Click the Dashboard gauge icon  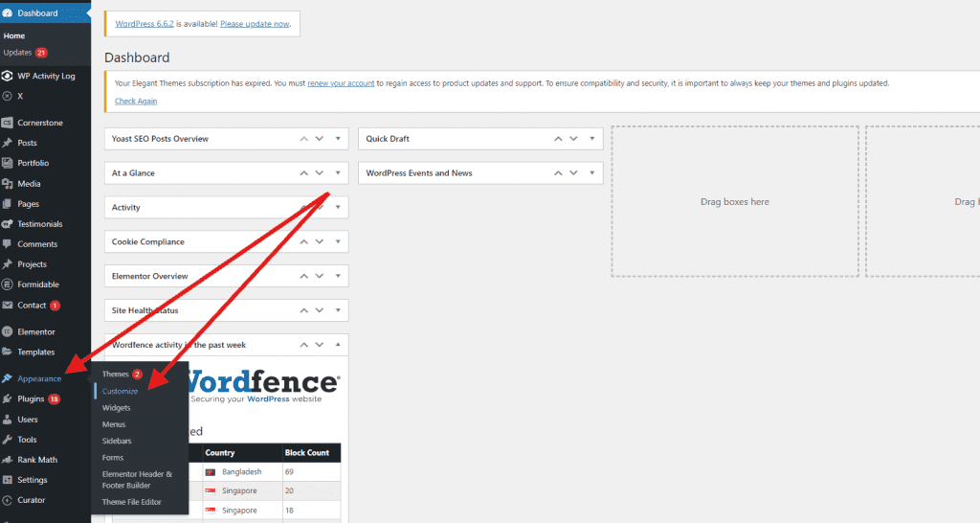tap(8, 13)
